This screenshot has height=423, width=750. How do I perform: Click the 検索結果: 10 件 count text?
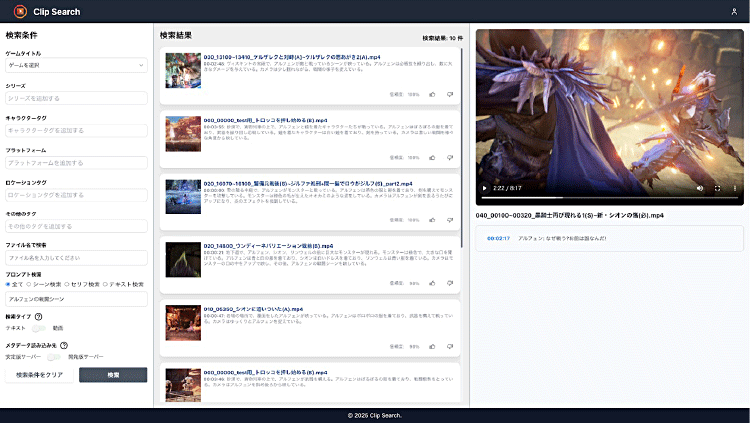[442, 38]
